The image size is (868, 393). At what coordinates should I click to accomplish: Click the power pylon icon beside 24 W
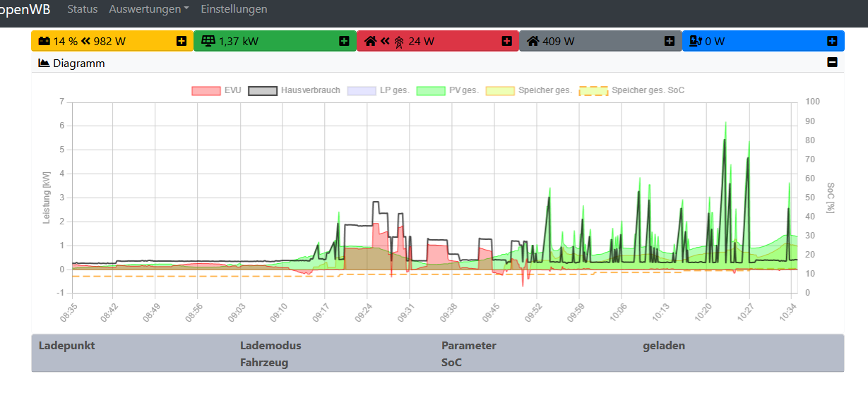coord(399,41)
